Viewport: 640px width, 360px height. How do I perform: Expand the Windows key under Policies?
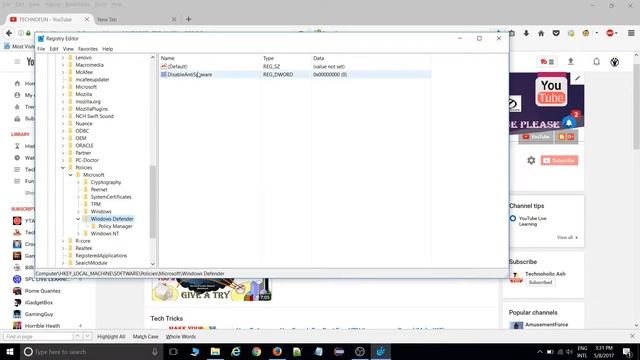coord(78,212)
